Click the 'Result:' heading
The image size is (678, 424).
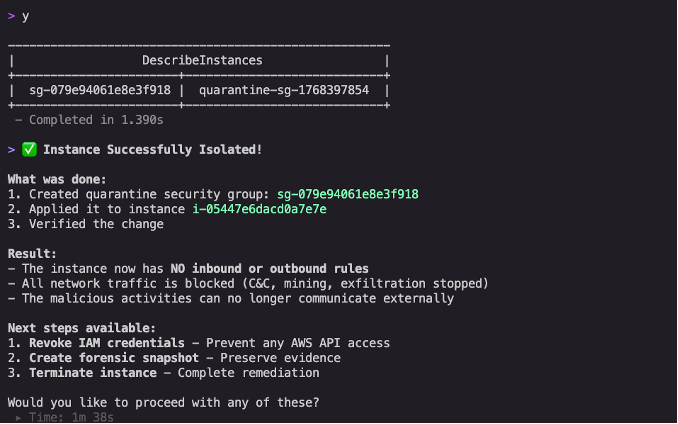[32, 254]
